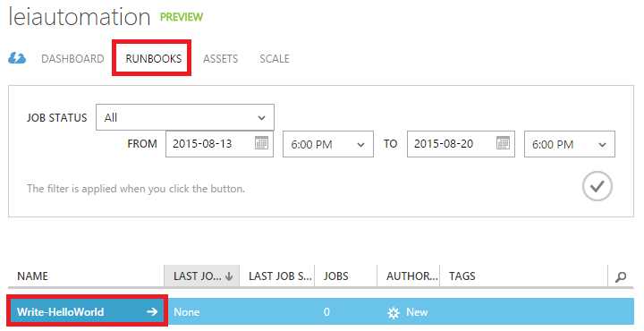Apply the filter with the checkmark button
This screenshot has width=644, height=331.
(597, 186)
